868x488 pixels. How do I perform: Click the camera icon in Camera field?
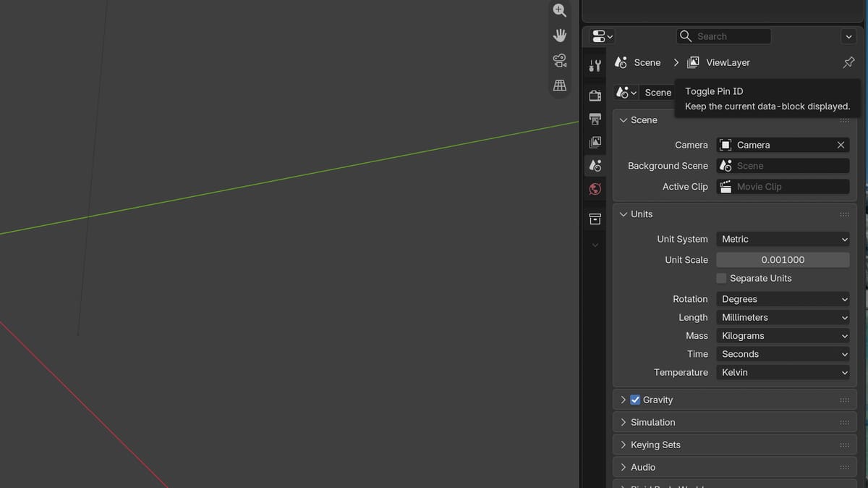[726, 145]
